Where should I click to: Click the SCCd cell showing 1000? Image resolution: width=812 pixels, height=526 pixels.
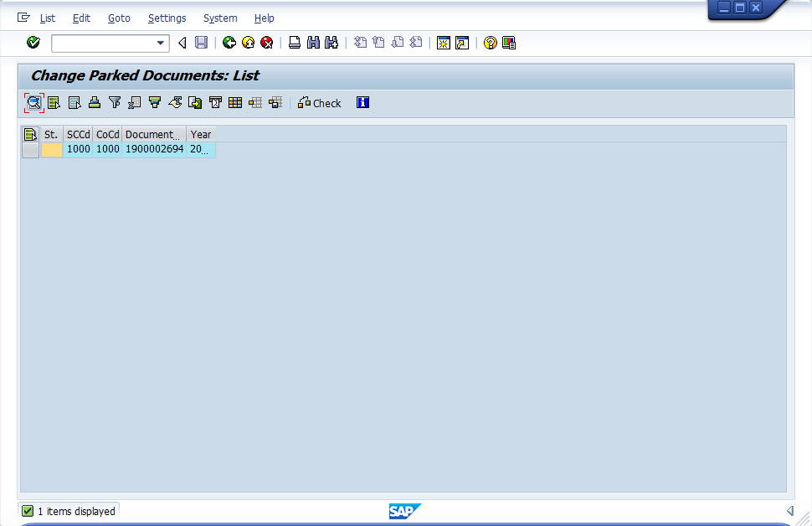(78, 150)
